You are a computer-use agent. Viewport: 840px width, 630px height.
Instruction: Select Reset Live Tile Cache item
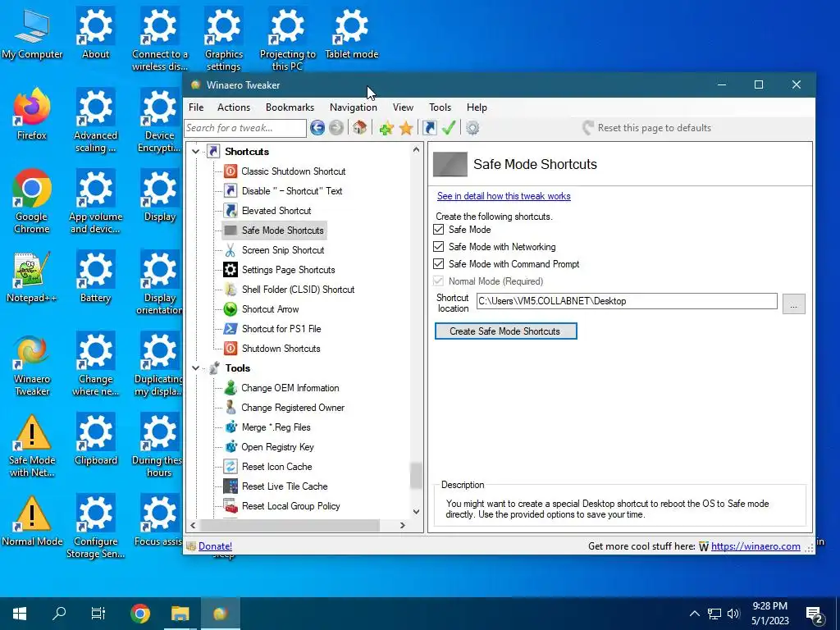point(285,486)
